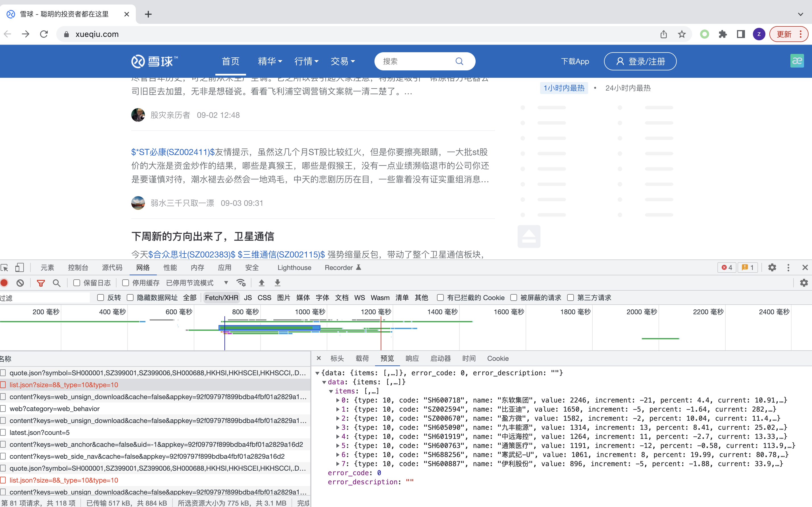812x507 pixels.
Task: Open network panel settings gear
Action: [x=804, y=283]
